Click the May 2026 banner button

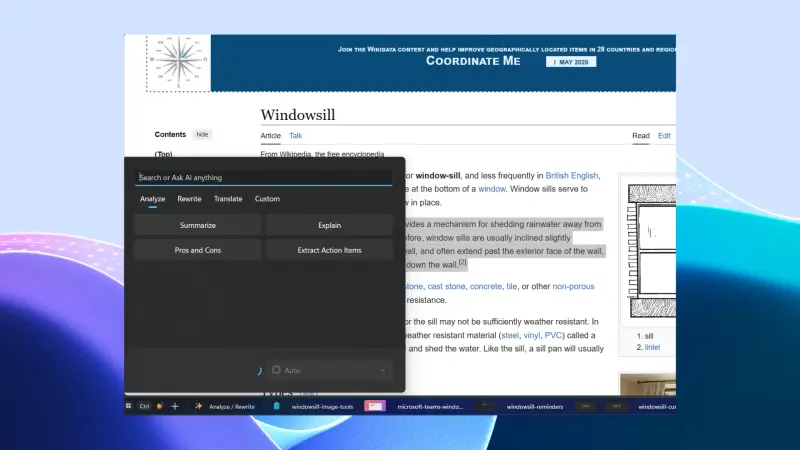point(571,62)
